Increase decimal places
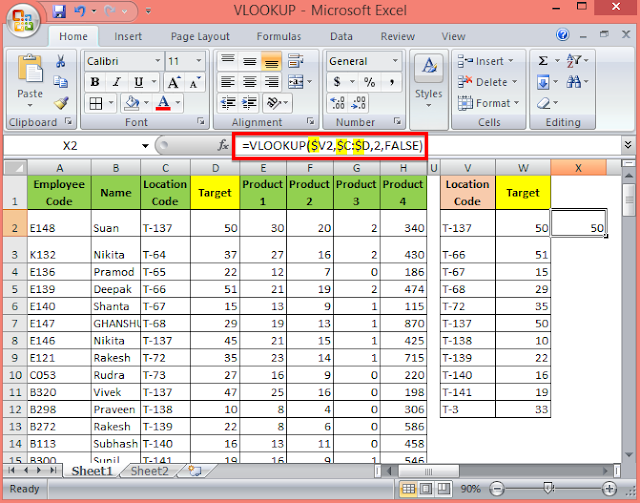 [x=338, y=103]
